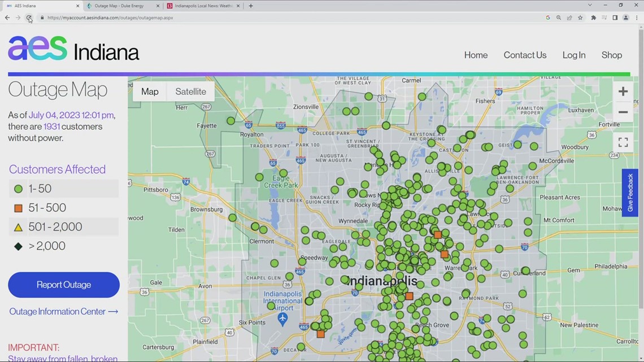Zoom in on the map with the plus control
644x362 pixels.
tap(623, 91)
